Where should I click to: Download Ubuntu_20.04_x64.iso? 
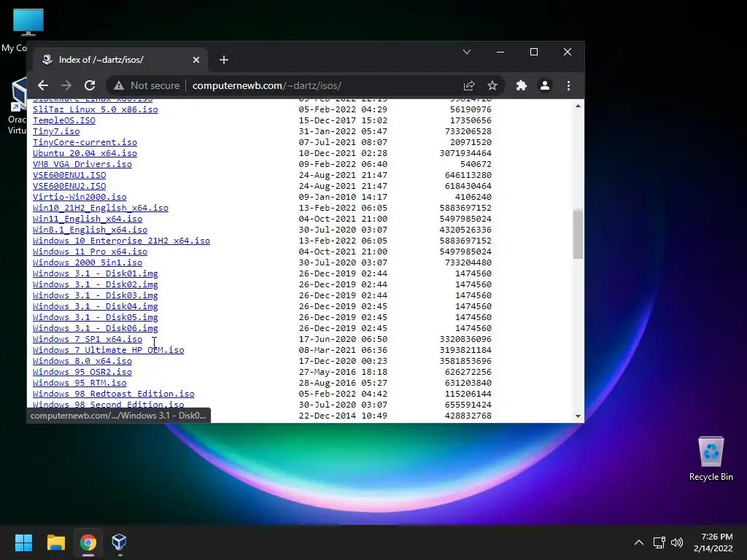point(85,153)
